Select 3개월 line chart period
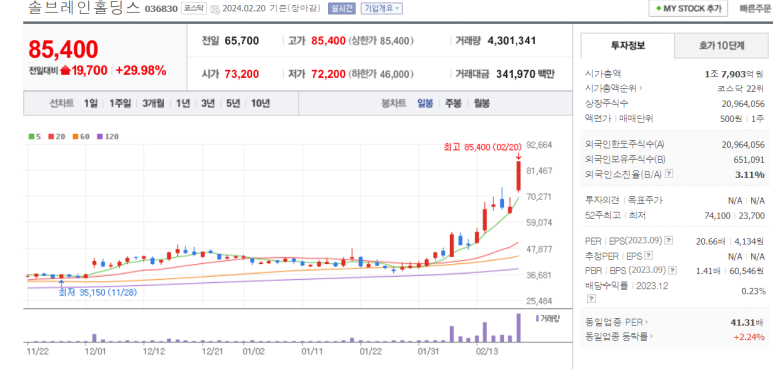Viewport: 773px width, 369px height. click(x=153, y=103)
